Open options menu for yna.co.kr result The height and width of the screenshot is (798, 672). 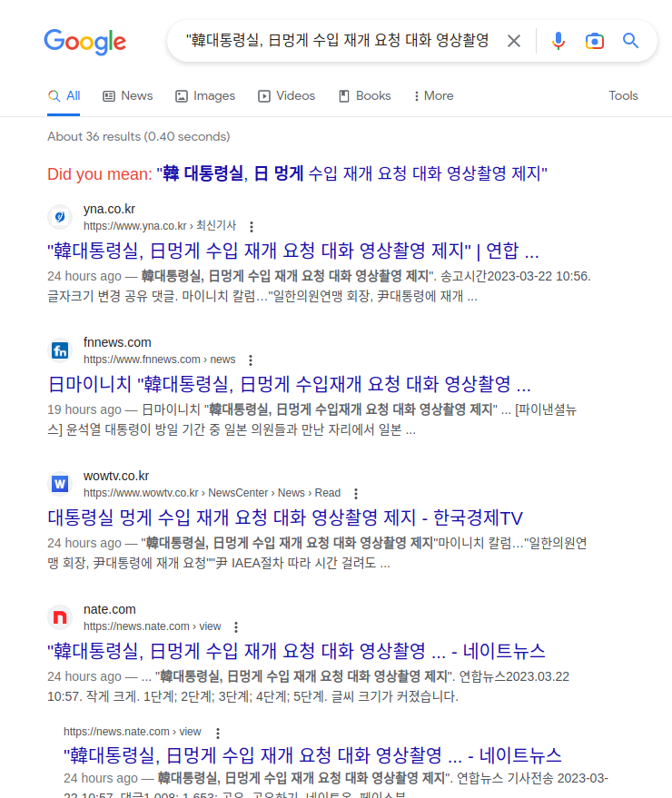click(x=251, y=226)
